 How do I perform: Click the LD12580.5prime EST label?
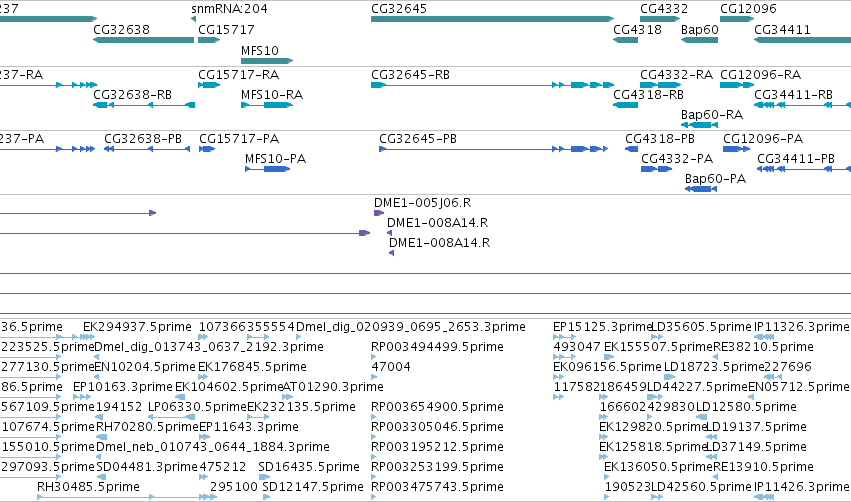pyautogui.click(x=746, y=406)
